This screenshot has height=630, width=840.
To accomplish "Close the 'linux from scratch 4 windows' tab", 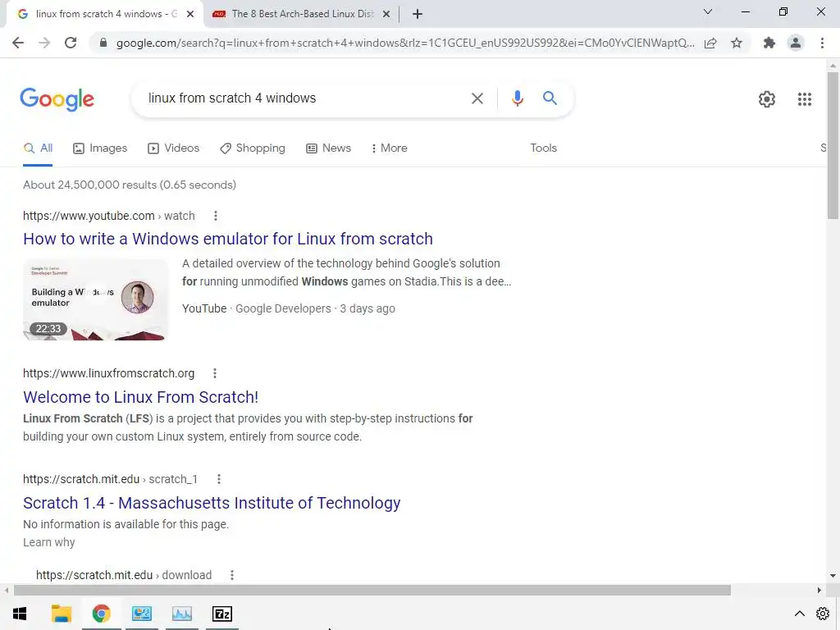I will pos(190,14).
